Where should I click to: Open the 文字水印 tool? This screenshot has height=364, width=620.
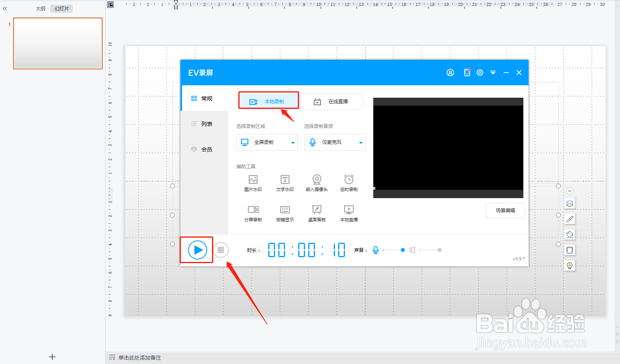[x=285, y=183]
